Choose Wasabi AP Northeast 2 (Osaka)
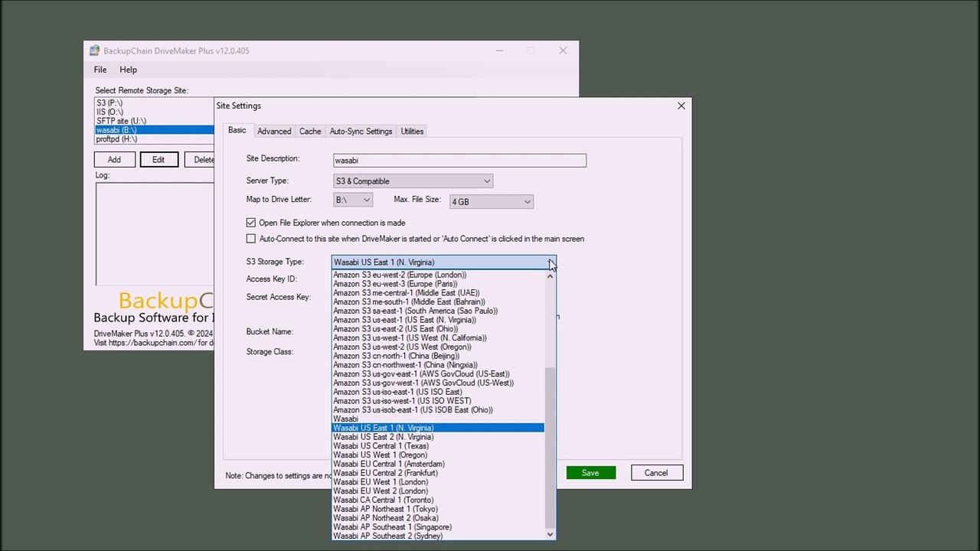Viewport: 980px width, 551px height. [x=438, y=518]
